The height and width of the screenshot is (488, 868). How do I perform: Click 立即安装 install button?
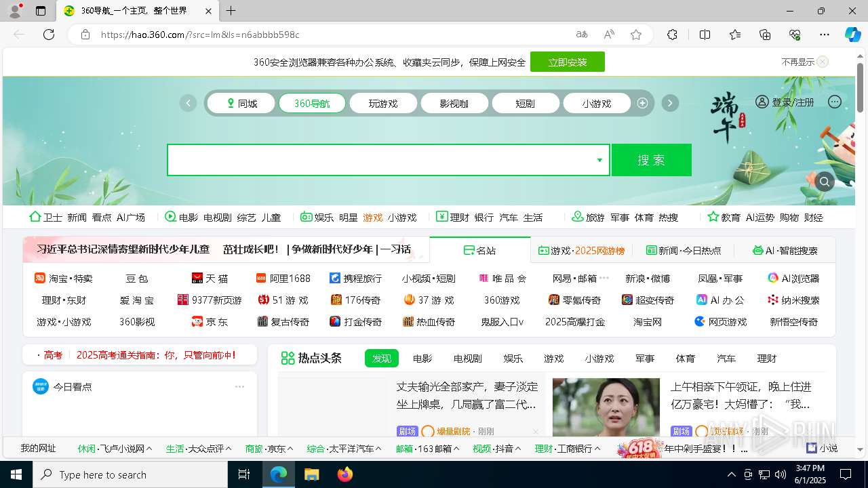pos(568,62)
